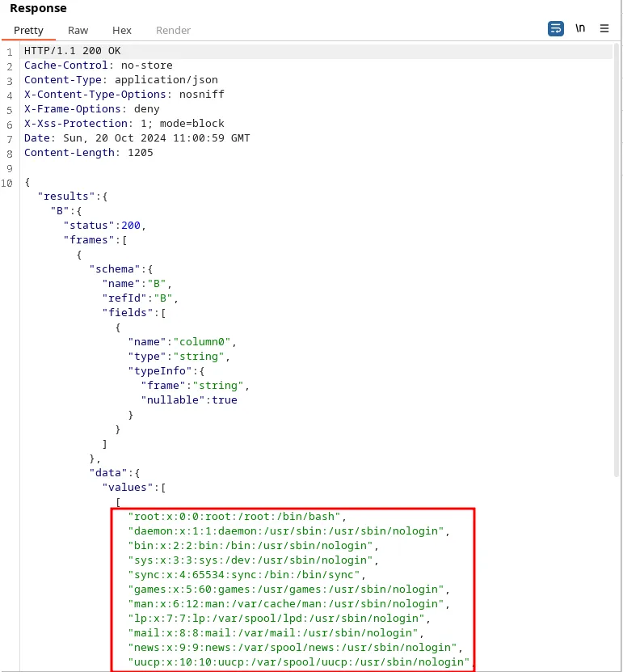The image size is (623, 672).
Task: Toggle show non-printable characters (\n) icon
Action: (580, 28)
